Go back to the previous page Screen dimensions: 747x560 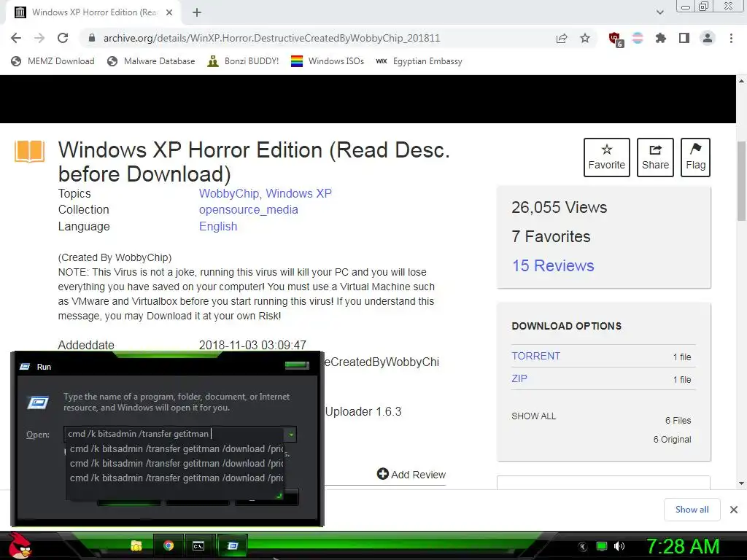point(16,38)
